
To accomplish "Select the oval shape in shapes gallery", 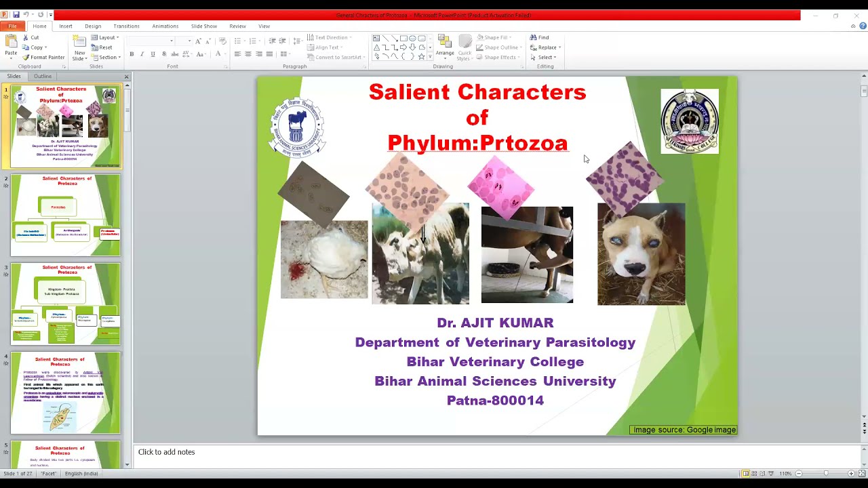I will 412,38.
